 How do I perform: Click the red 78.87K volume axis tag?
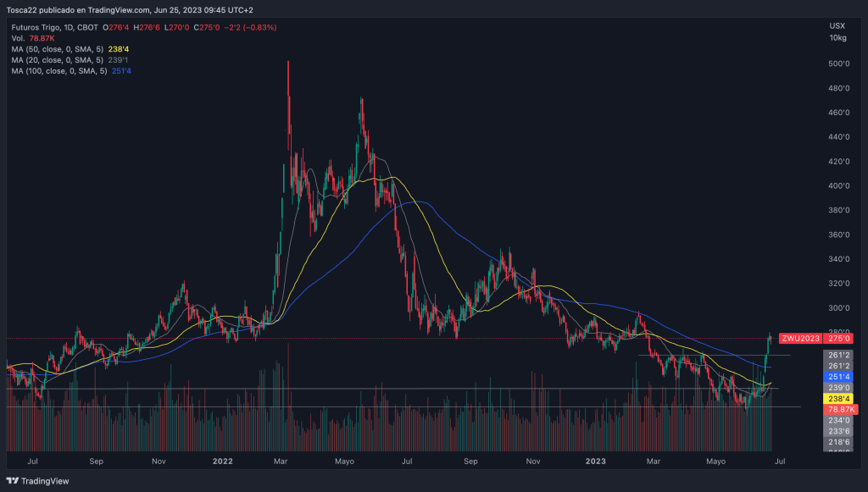pos(838,409)
